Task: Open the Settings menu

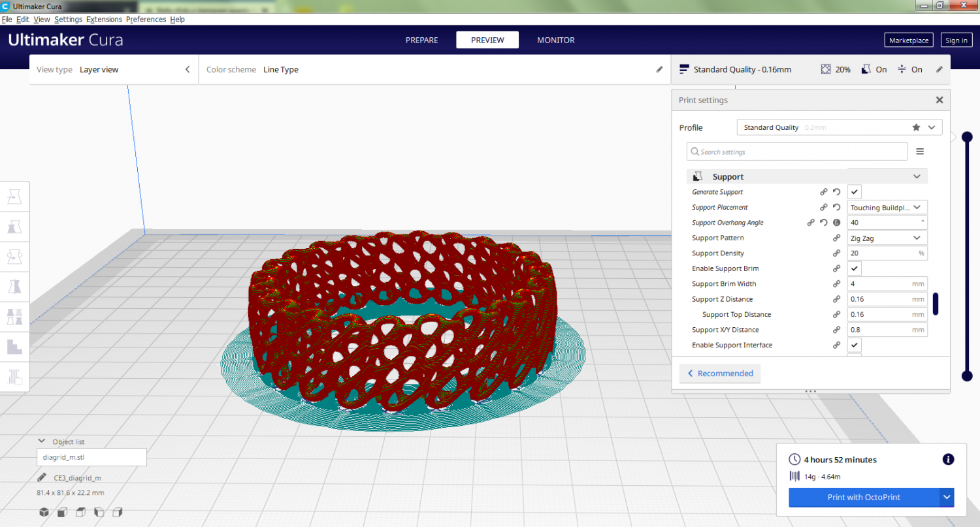Action: (x=68, y=20)
